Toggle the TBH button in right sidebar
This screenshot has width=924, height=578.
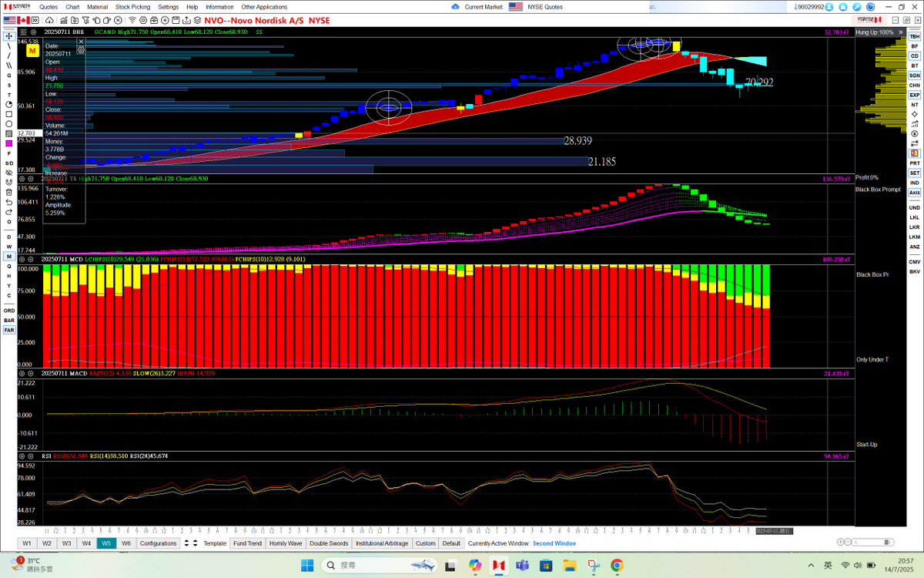tap(915, 37)
